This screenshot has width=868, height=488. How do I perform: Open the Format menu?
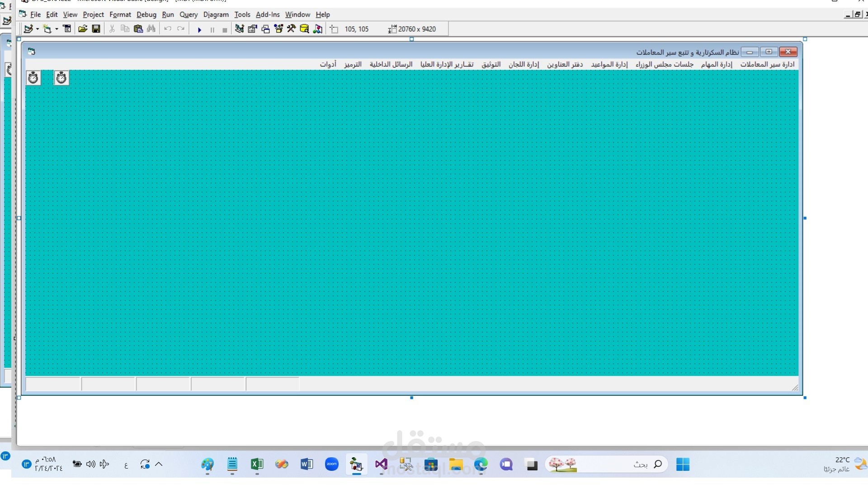(x=120, y=14)
